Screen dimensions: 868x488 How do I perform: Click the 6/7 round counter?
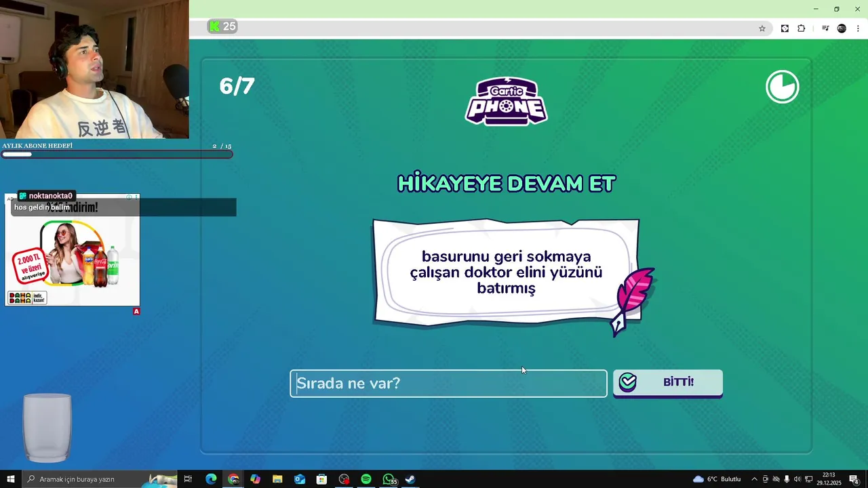[x=237, y=86]
